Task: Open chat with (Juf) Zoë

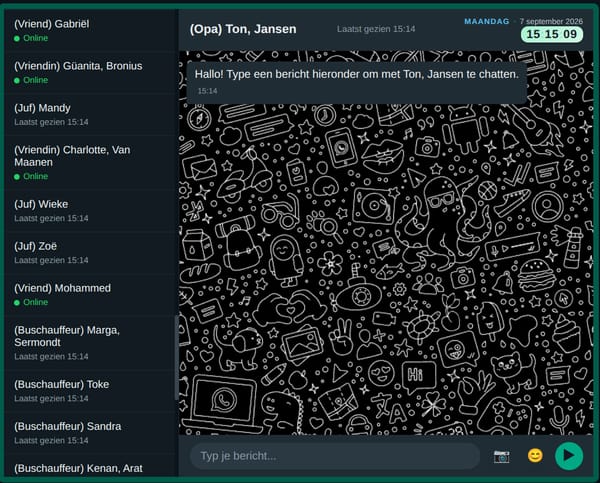Action: pos(91,253)
